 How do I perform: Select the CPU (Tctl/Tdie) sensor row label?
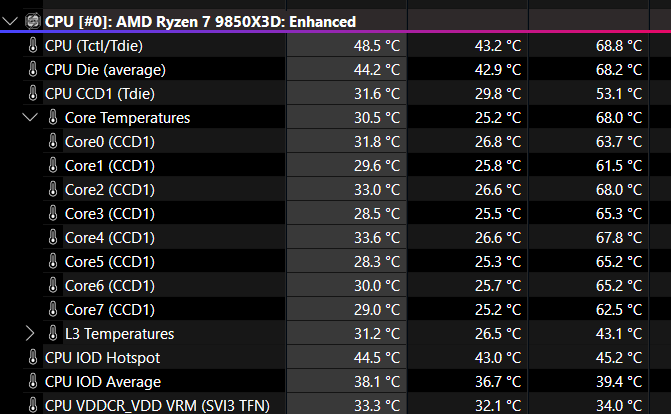(94, 46)
